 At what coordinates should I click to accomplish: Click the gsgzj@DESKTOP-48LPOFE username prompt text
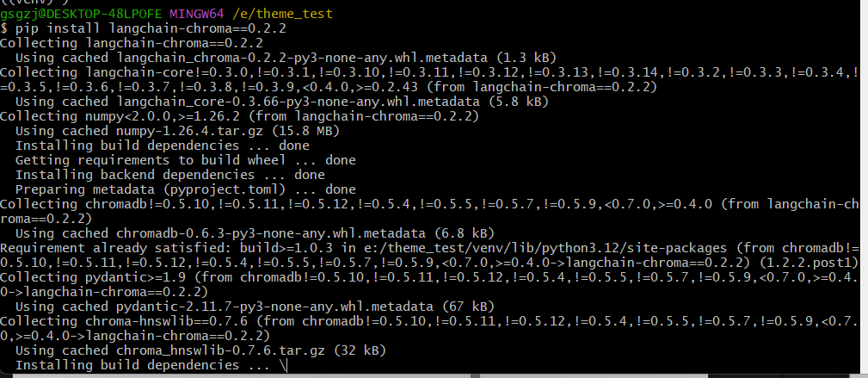coord(81,13)
